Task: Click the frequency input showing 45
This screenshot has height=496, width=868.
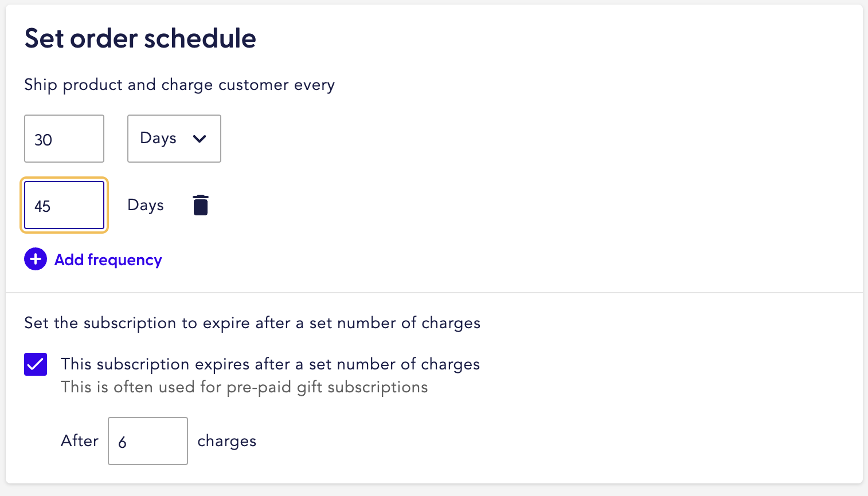Action: [64, 205]
